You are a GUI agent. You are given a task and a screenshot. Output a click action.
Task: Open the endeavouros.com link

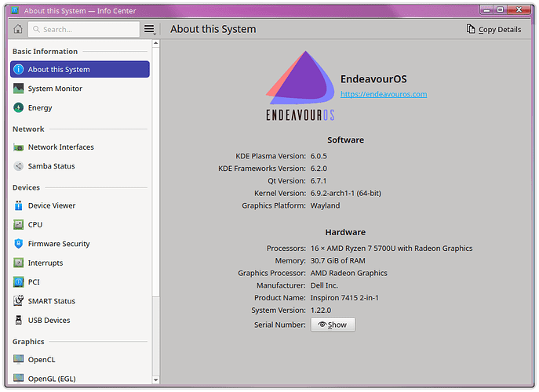click(x=383, y=94)
